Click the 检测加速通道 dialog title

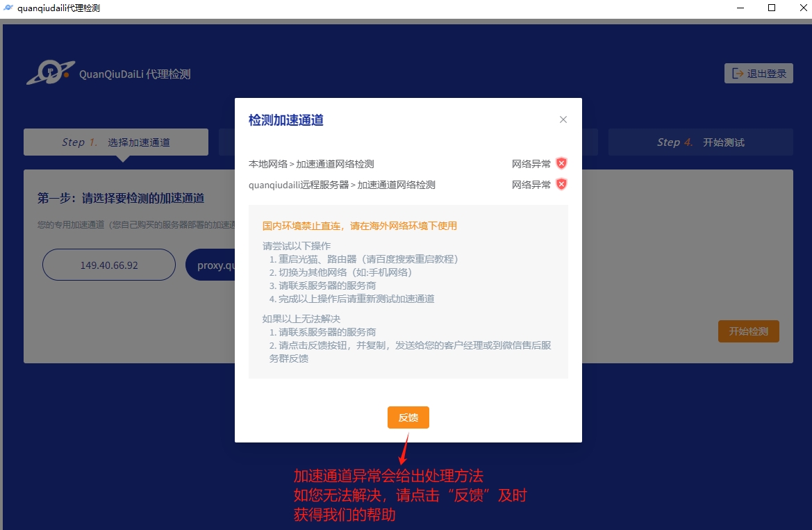coord(286,120)
